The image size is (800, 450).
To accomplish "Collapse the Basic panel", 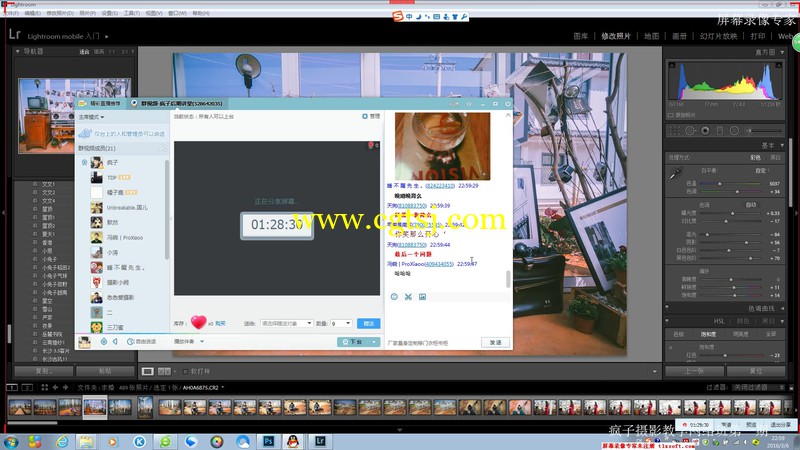I will click(x=782, y=145).
